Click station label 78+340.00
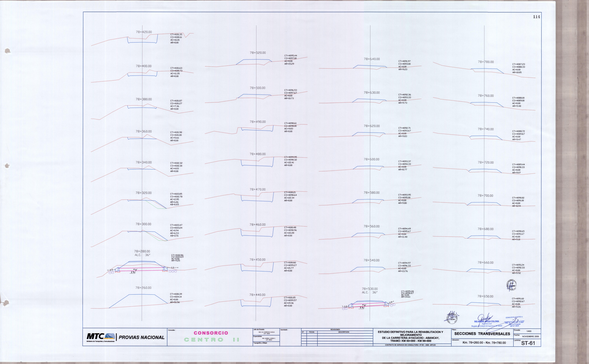Screen dimensions: 589x364 point(144,162)
